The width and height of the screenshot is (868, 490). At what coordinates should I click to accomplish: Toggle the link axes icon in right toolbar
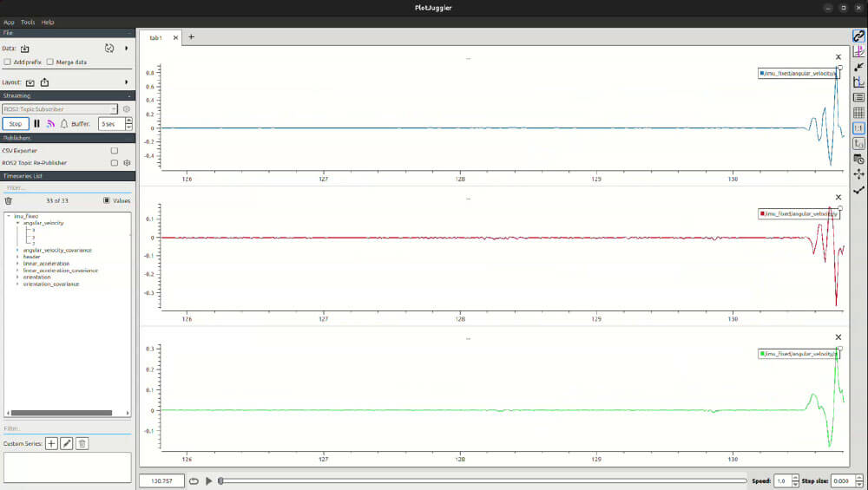pyautogui.click(x=858, y=36)
